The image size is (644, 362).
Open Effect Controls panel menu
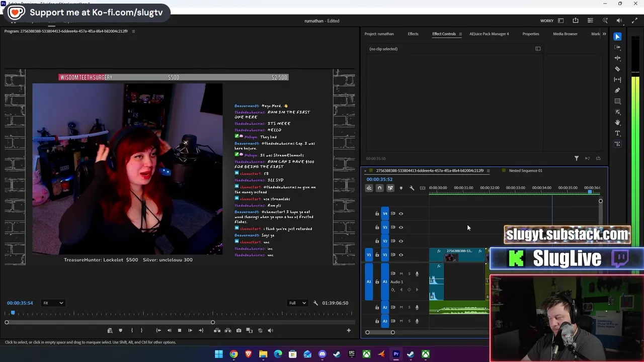(x=460, y=34)
